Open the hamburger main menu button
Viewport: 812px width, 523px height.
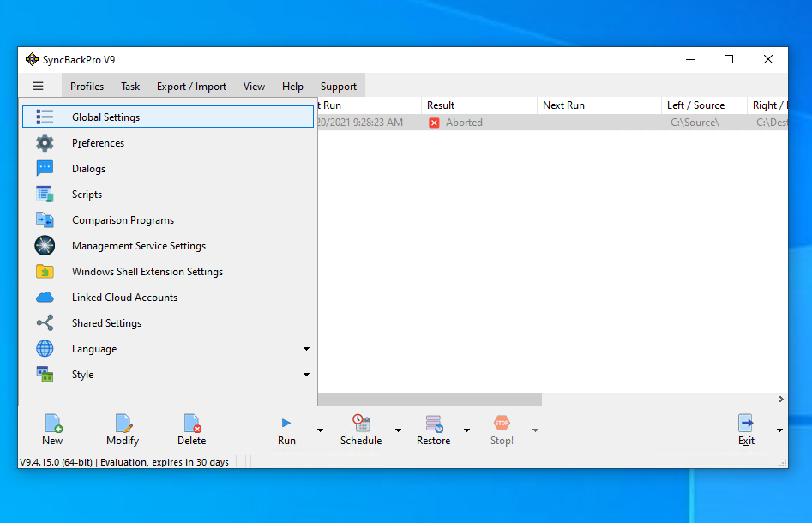pos(38,86)
